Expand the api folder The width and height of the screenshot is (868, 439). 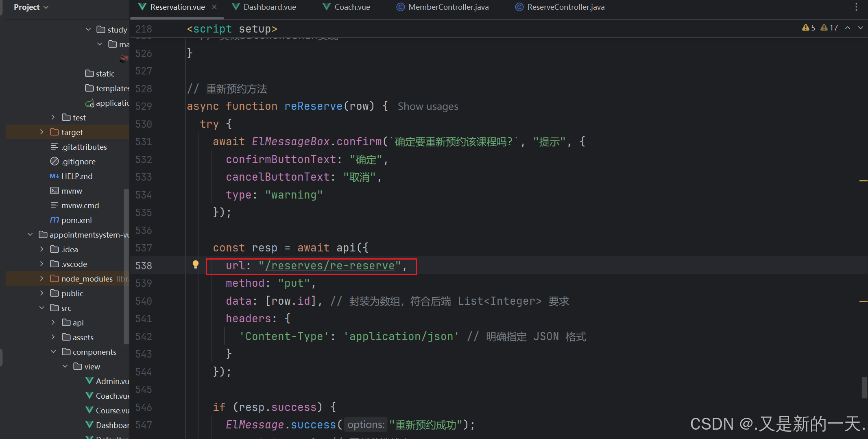(x=53, y=322)
